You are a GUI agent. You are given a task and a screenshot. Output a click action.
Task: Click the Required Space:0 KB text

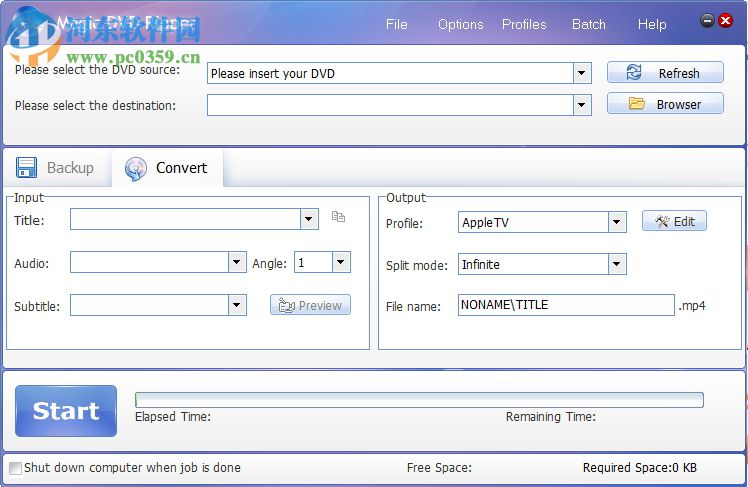tap(639, 468)
